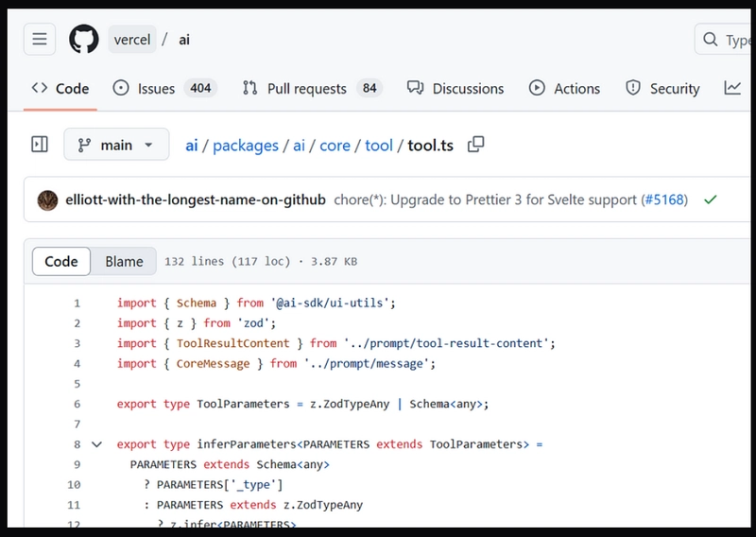Open the hamburger navigation menu
Screen dimensions: 756x537
point(40,39)
